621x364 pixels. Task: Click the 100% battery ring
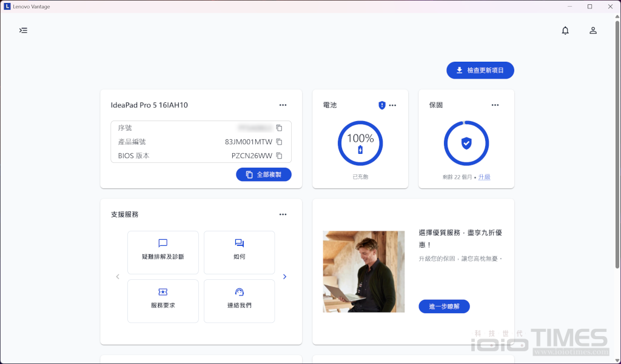(360, 143)
